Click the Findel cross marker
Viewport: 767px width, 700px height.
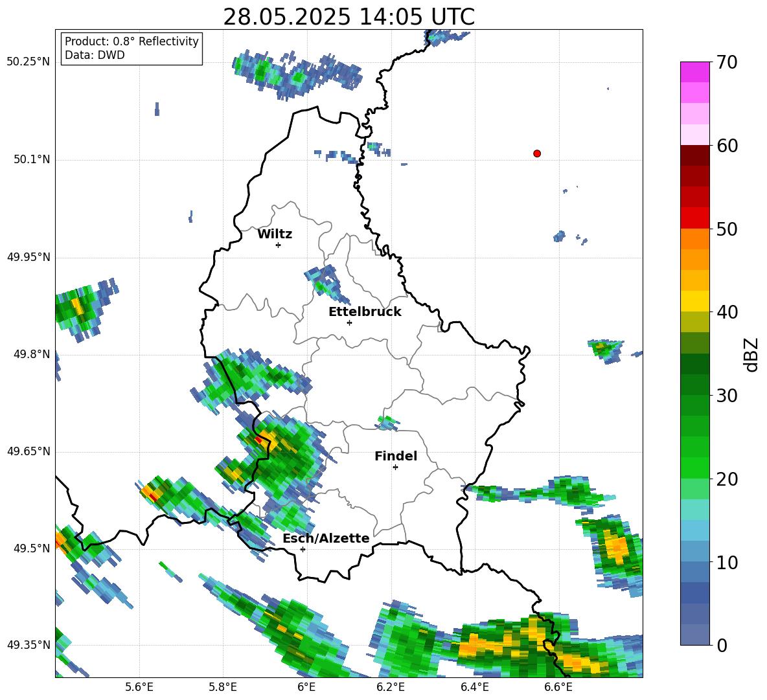pos(395,468)
